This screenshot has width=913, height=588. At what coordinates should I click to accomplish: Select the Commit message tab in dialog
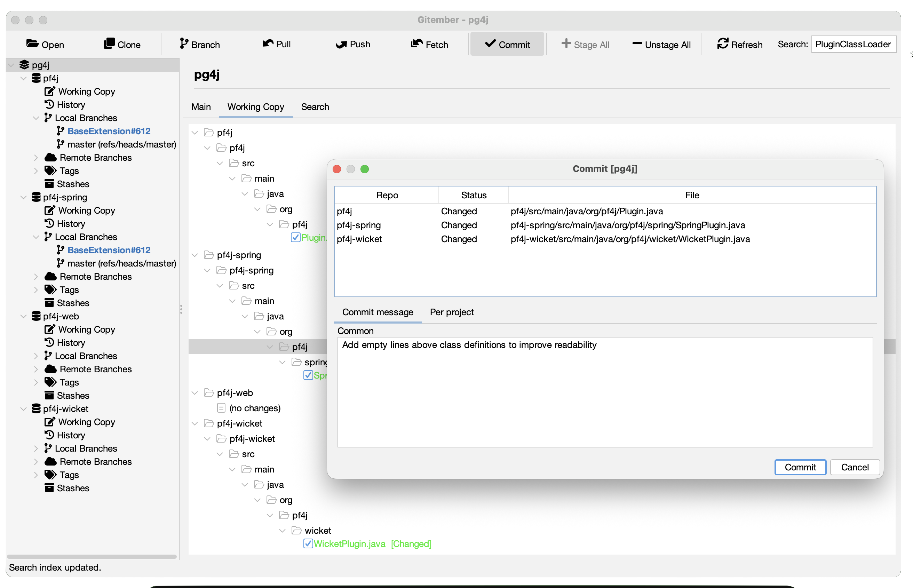(378, 312)
